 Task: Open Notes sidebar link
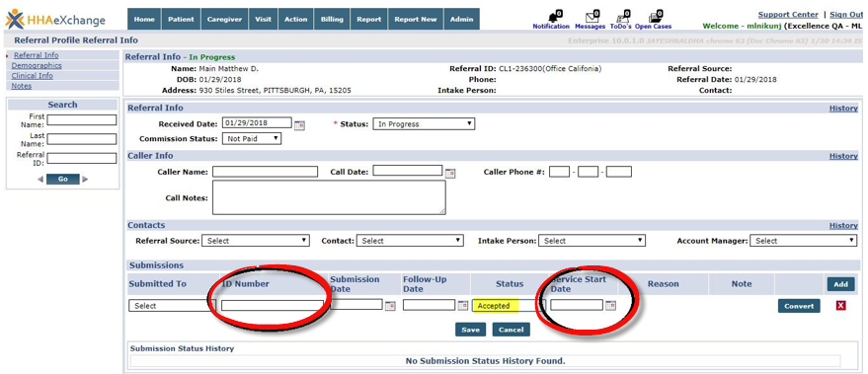tap(22, 86)
